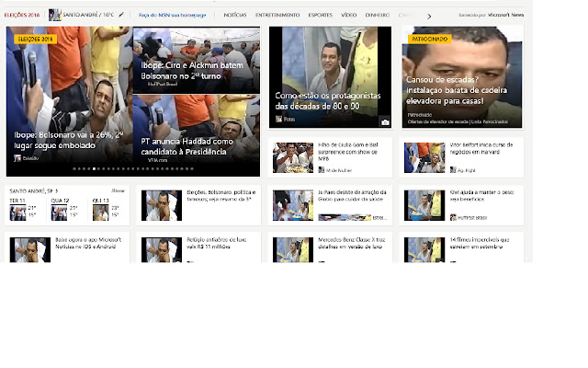Open the ESPORTES menu
Image resolution: width=588 pixels, height=368 pixels.
pos(321,15)
